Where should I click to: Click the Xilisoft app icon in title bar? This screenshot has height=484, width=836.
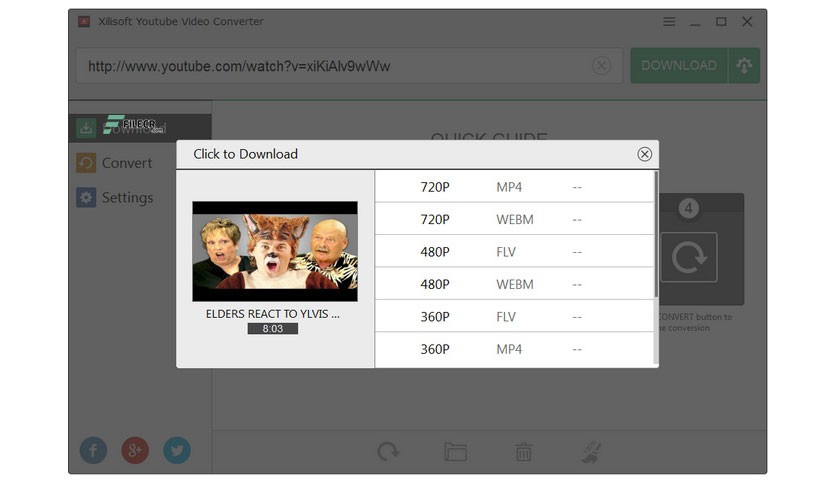point(84,21)
